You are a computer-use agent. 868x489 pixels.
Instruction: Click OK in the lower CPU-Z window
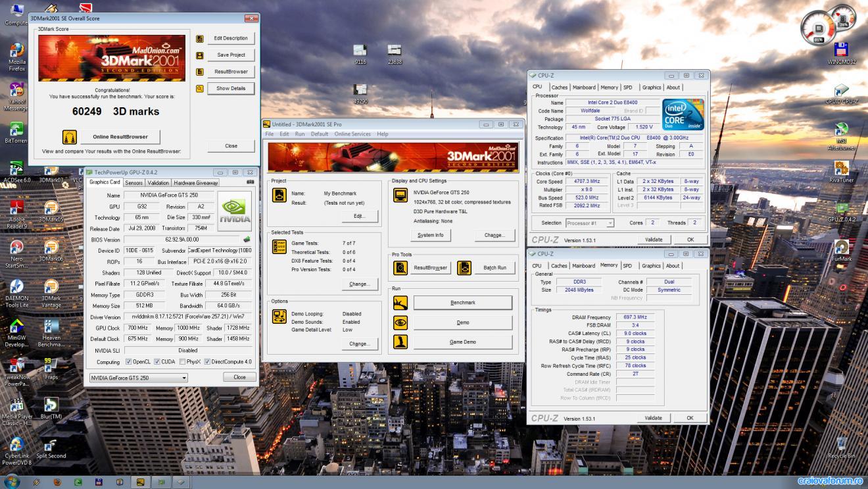(x=690, y=418)
